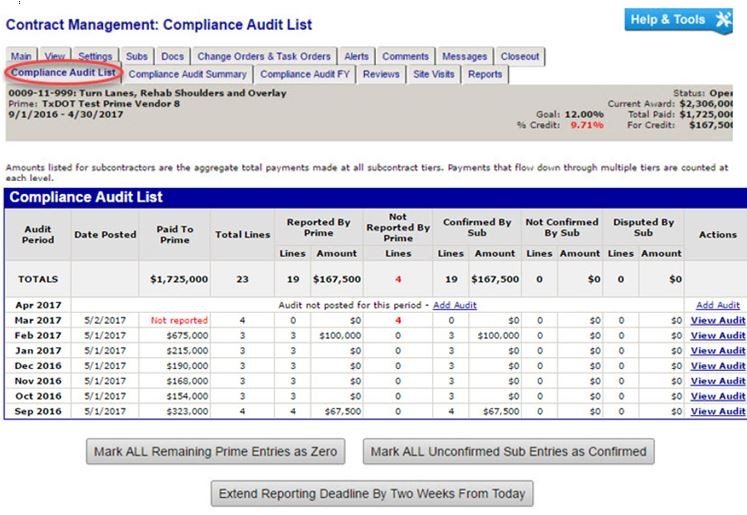Switch to the Settings tab

pyautogui.click(x=95, y=57)
